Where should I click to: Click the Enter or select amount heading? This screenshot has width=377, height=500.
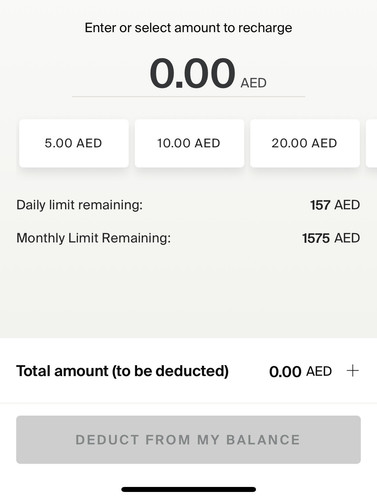tap(188, 28)
